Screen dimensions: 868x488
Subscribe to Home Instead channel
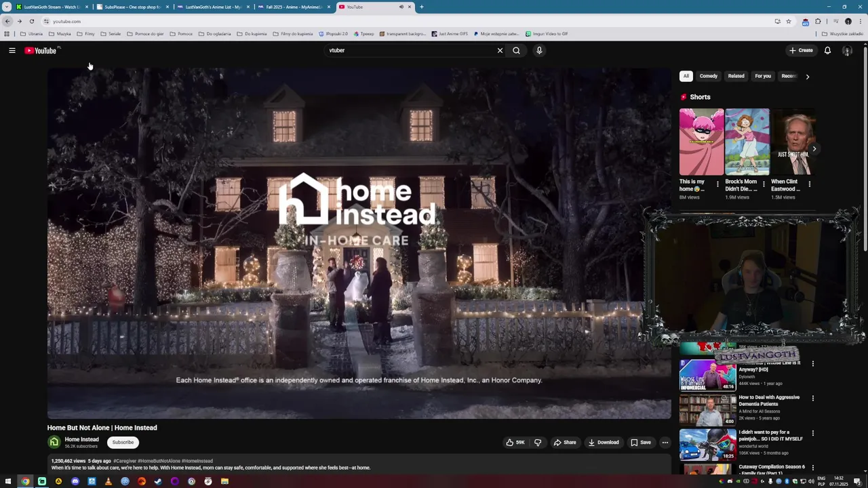click(x=123, y=442)
